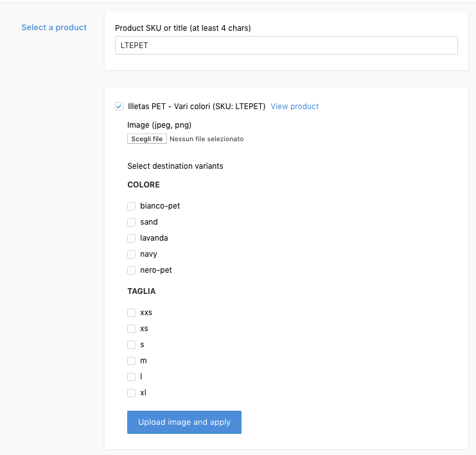Enable the xs size variant
The image size is (476, 455).
pos(131,329)
